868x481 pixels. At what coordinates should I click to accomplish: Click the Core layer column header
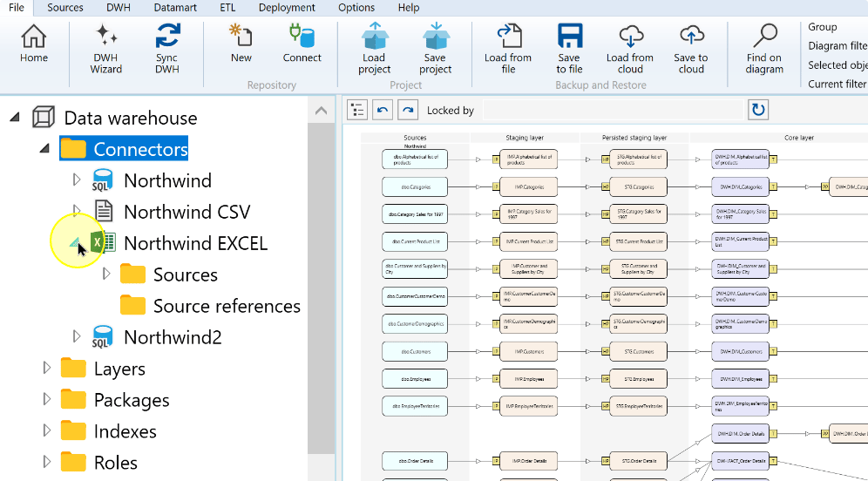(x=799, y=138)
